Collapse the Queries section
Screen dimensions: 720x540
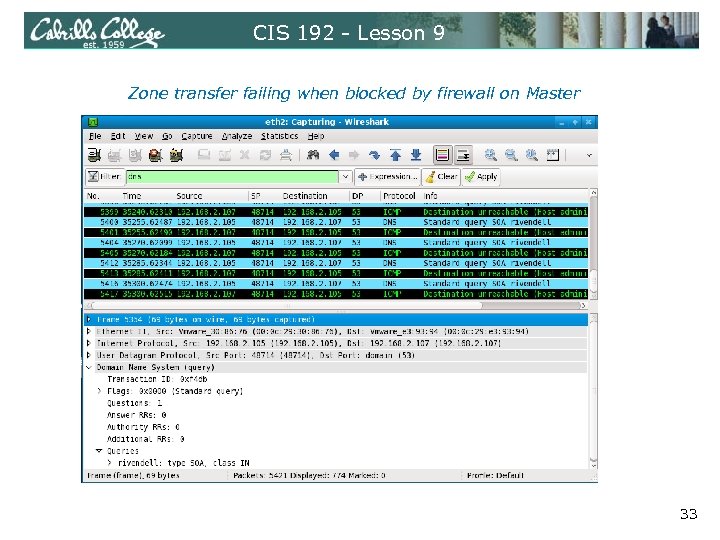click(x=99, y=451)
